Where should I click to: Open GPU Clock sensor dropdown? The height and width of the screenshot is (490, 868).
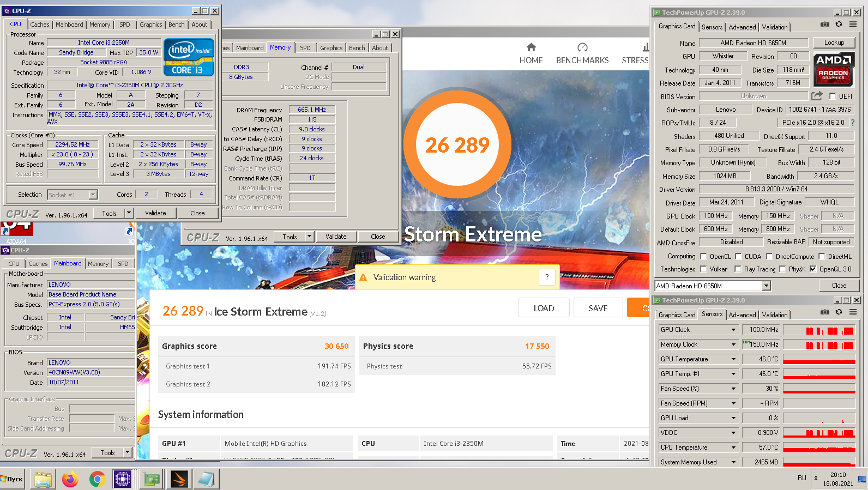pyautogui.click(x=733, y=330)
